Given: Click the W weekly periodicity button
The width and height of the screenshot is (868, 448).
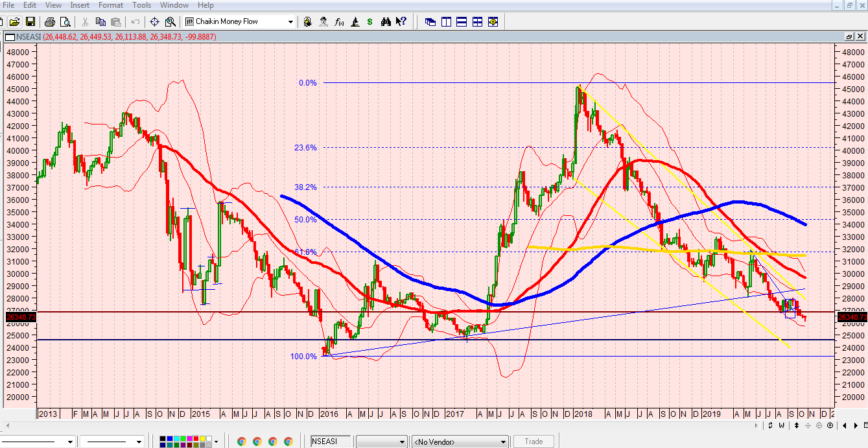Looking at the screenshot, I should point(781,426).
